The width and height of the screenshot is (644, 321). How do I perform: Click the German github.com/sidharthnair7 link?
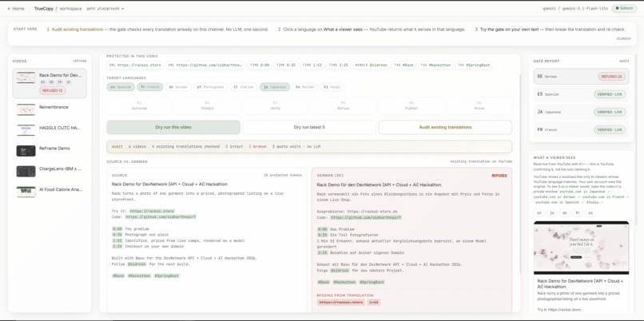pos(366,217)
